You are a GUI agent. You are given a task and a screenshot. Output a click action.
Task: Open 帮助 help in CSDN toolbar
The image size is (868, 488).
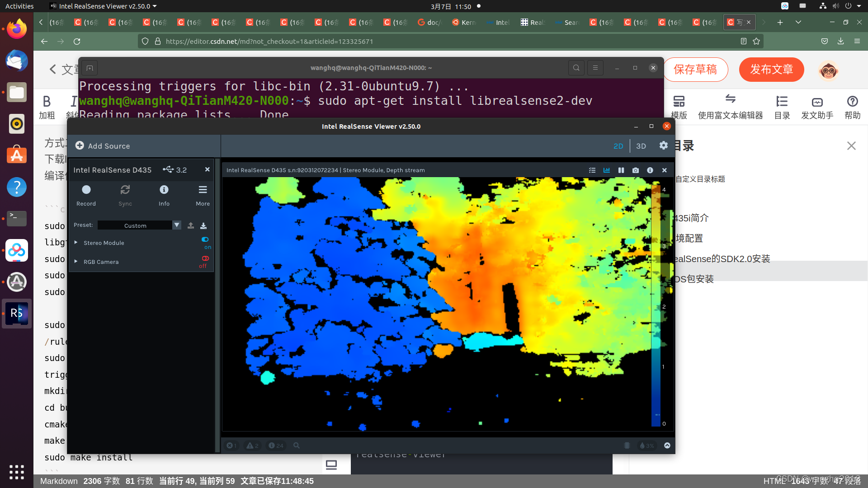coord(852,108)
